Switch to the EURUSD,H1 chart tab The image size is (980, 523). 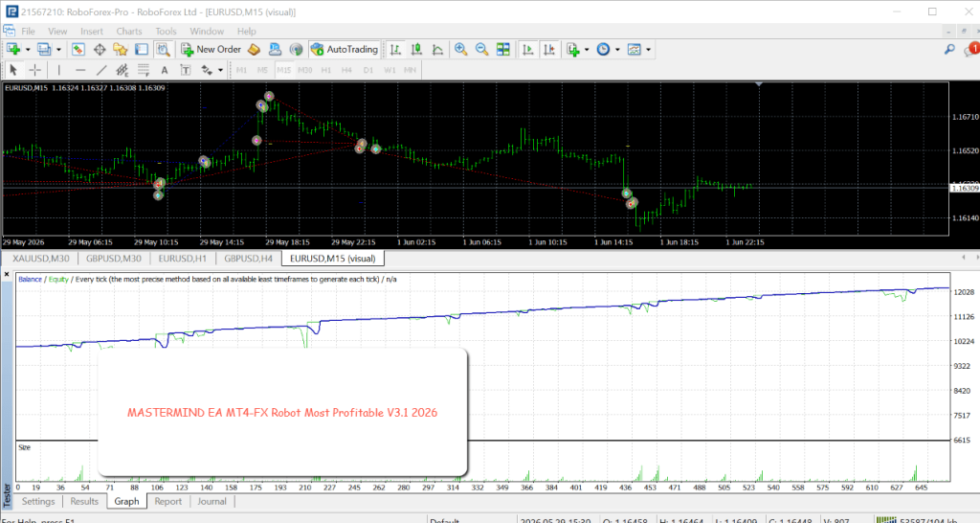click(x=182, y=259)
